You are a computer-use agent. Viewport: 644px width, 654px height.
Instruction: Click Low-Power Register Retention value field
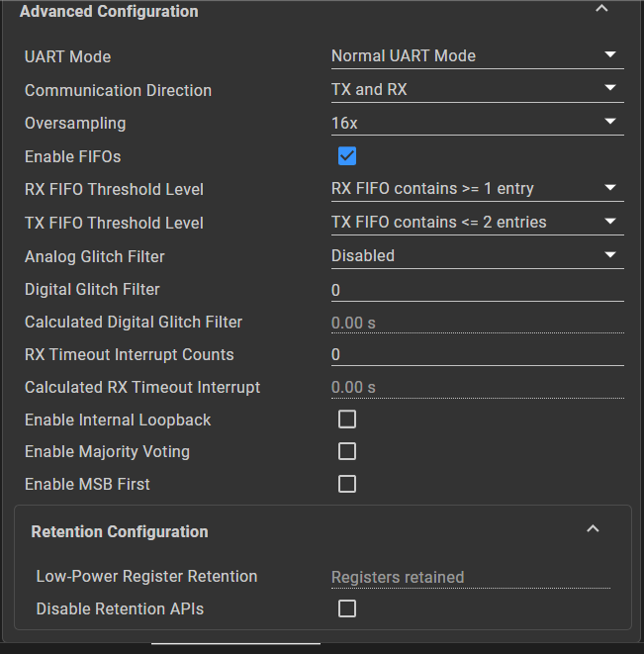(x=470, y=577)
